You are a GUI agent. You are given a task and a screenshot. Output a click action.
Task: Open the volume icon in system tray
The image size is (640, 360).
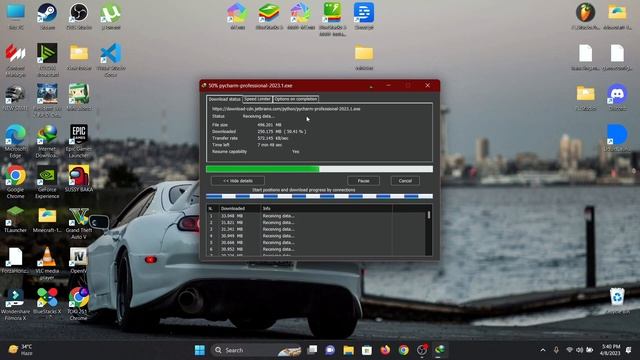(580, 350)
